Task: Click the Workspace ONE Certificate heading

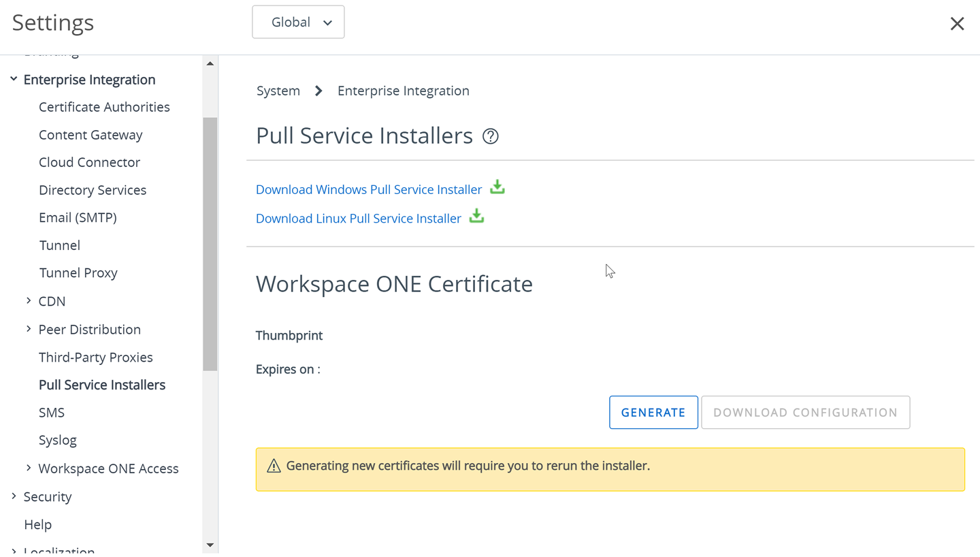Action: coord(394,283)
